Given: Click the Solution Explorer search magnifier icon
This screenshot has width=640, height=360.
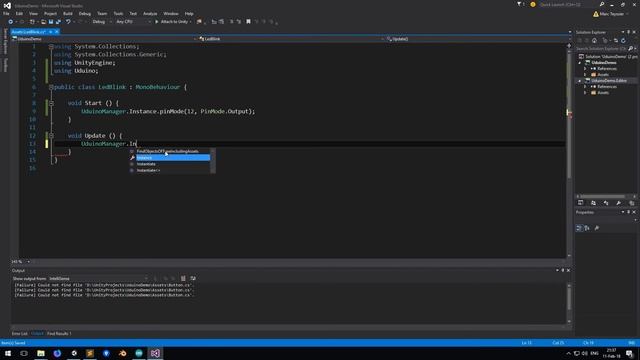Looking at the screenshot, I should (x=630, y=49).
